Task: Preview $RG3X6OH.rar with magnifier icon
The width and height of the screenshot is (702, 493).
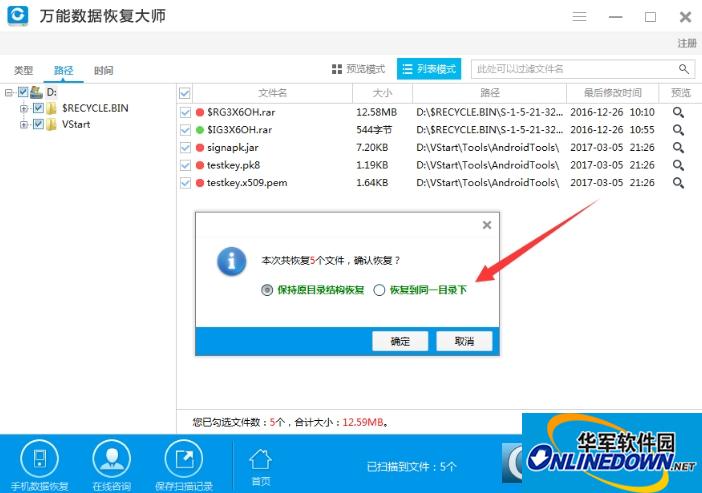Action: pos(678,112)
